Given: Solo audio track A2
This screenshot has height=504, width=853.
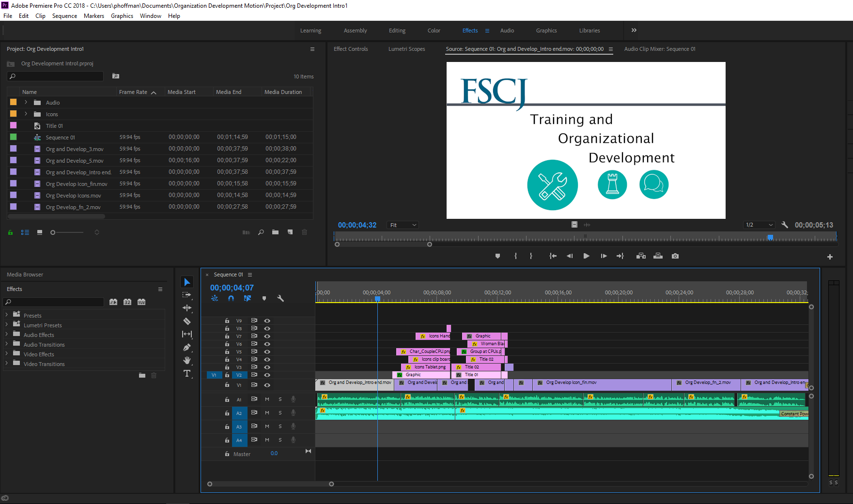Looking at the screenshot, I should coord(280,413).
